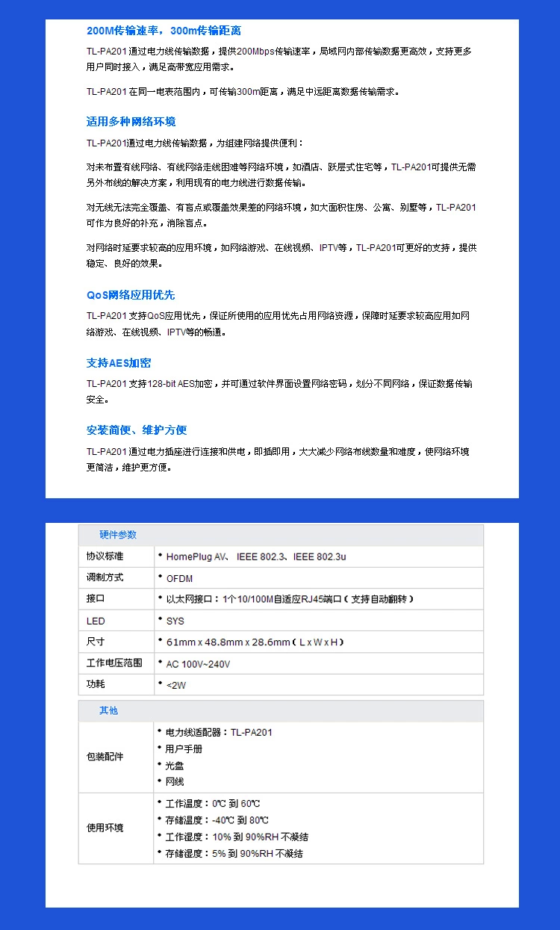The image size is (560, 930).
Task: Select the '工作电压范围' row label
Action: coord(113,663)
